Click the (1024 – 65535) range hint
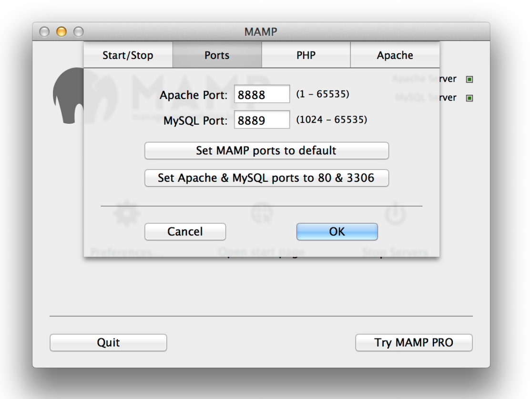Screen dimensions: 532x399 point(331,120)
